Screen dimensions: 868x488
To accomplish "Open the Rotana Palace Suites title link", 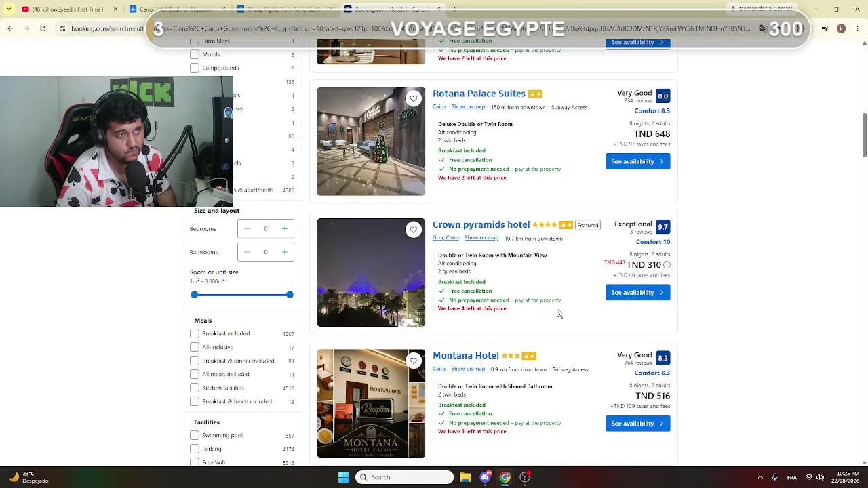I will pyautogui.click(x=479, y=94).
